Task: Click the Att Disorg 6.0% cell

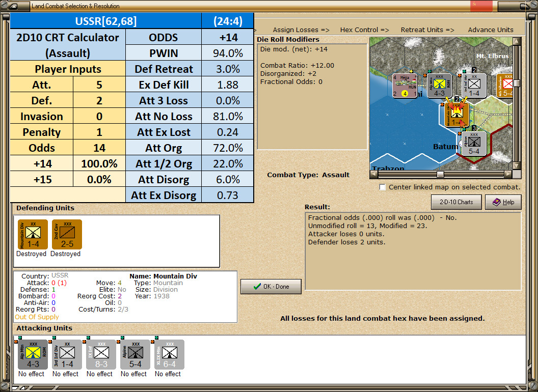Action: click(x=228, y=179)
